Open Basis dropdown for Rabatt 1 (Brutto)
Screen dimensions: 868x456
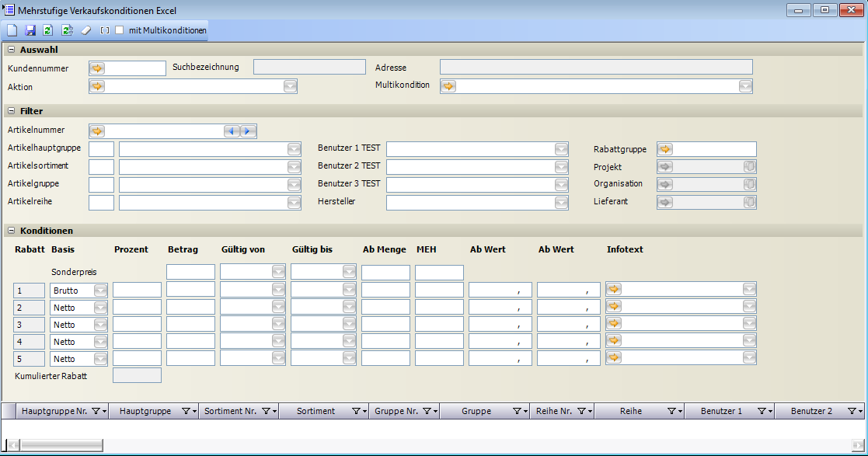100,290
